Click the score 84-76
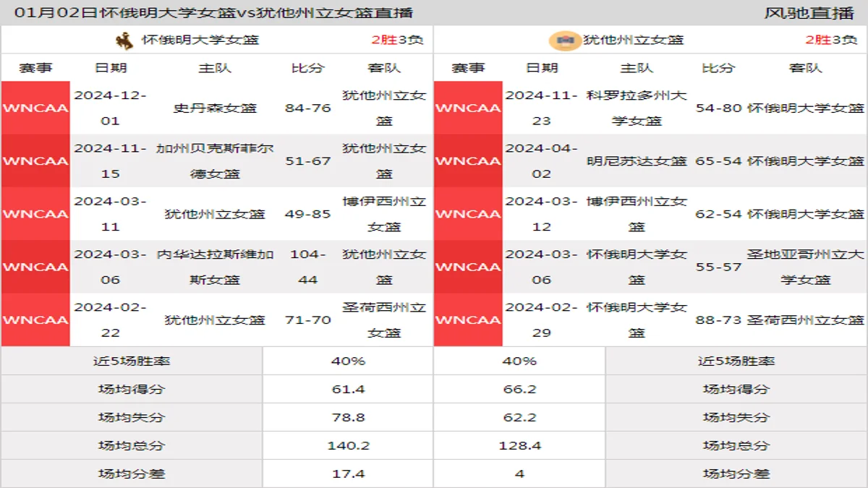Image resolution: width=868 pixels, height=488 pixels. point(308,108)
